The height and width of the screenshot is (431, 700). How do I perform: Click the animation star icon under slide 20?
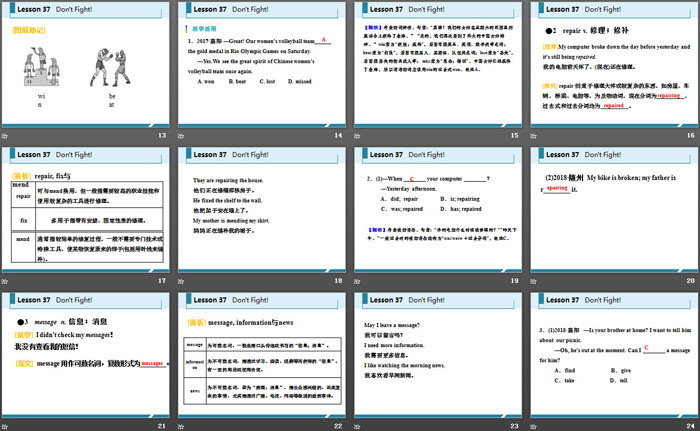(533, 281)
